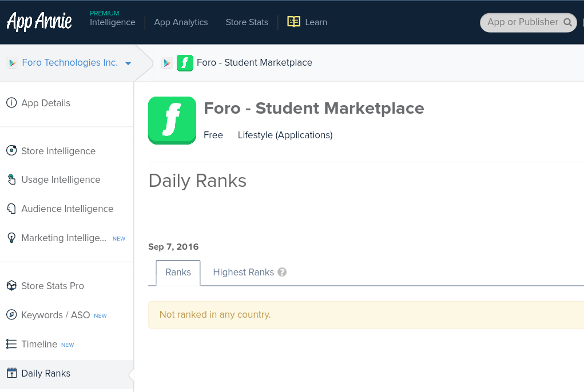The width and height of the screenshot is (584, 392).
Task: Open the Learn book icon
Action: click(x=293, y=22)
